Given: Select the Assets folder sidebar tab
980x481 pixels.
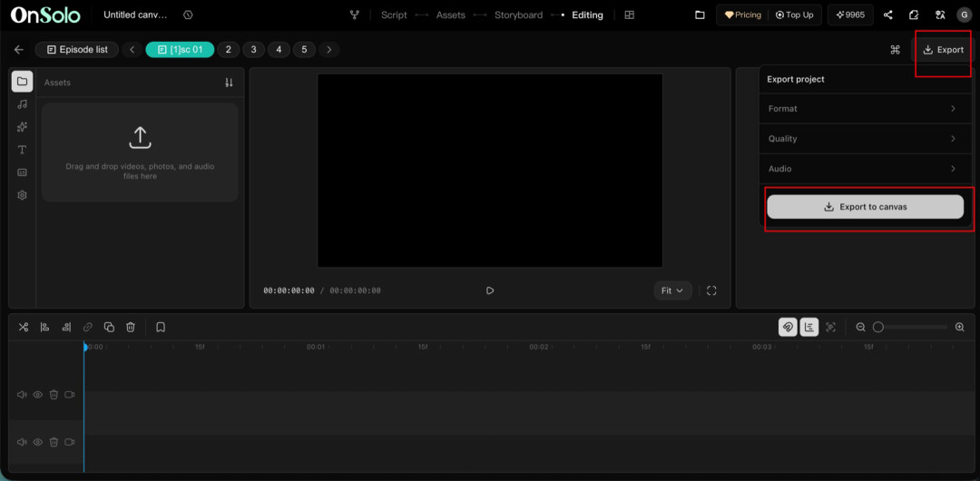Looking at the screenshot, I should (22, 82).
